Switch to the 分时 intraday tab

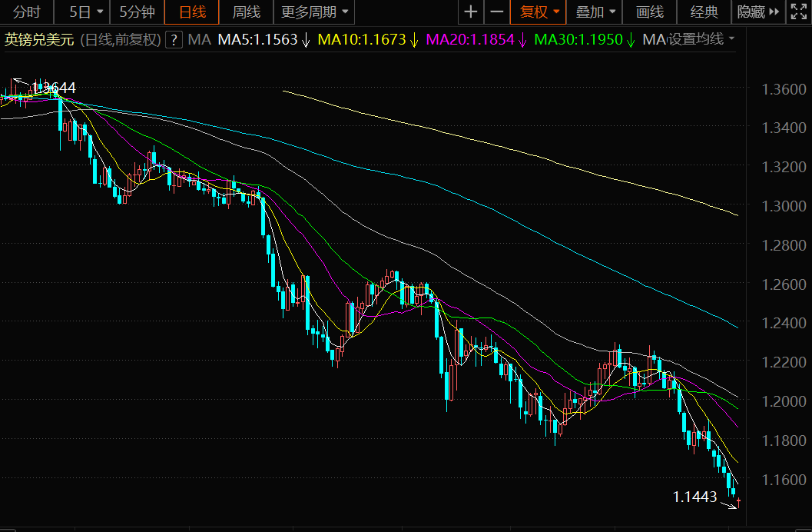pyautogui.click(x=26, y=12)
